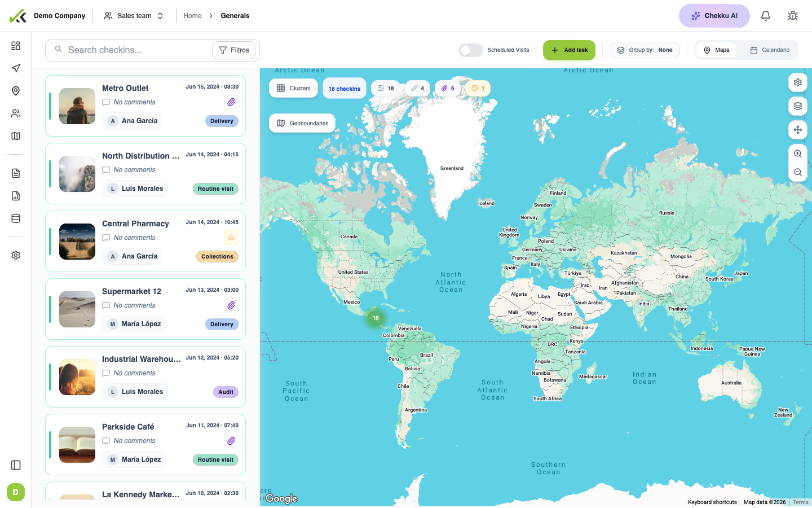
Task: Filter by 1 pending clock chip
Action: 478,88
